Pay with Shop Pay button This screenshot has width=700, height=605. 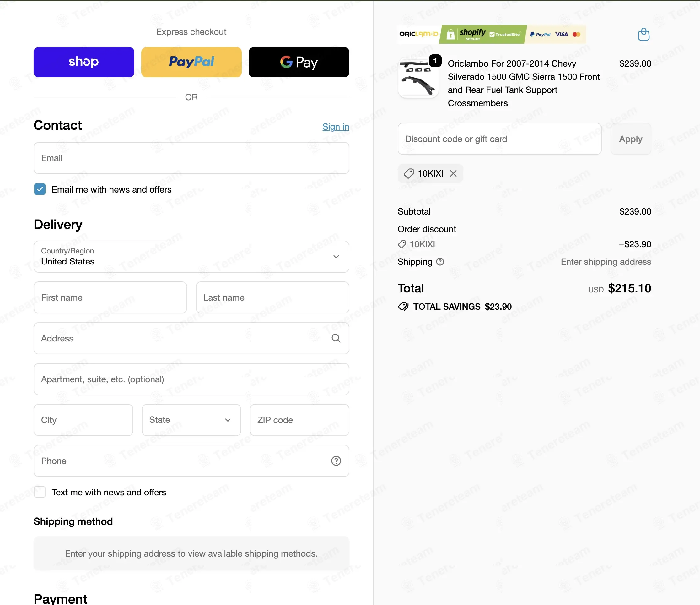coord(84,62)
